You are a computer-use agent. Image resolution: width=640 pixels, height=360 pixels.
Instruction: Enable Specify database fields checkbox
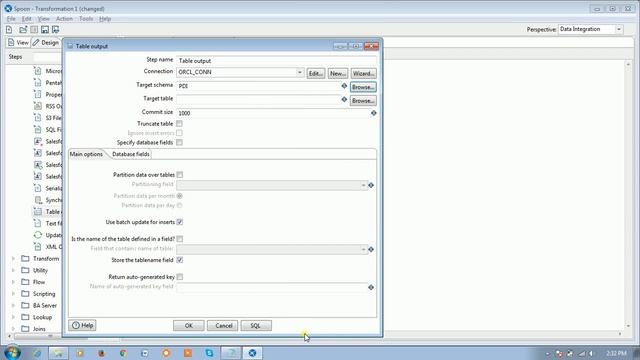pyautogui.click(x=179, y=142)
